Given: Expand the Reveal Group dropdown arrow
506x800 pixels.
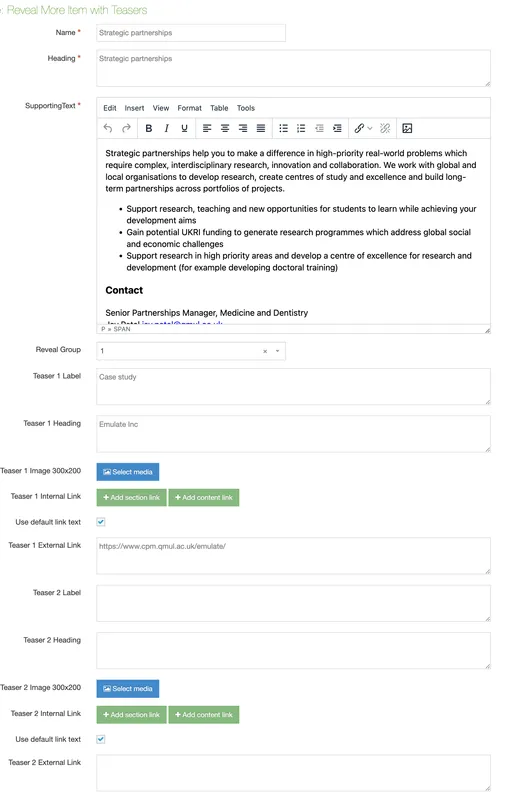Looking at the screenshot, I should [x=277, y=351].
